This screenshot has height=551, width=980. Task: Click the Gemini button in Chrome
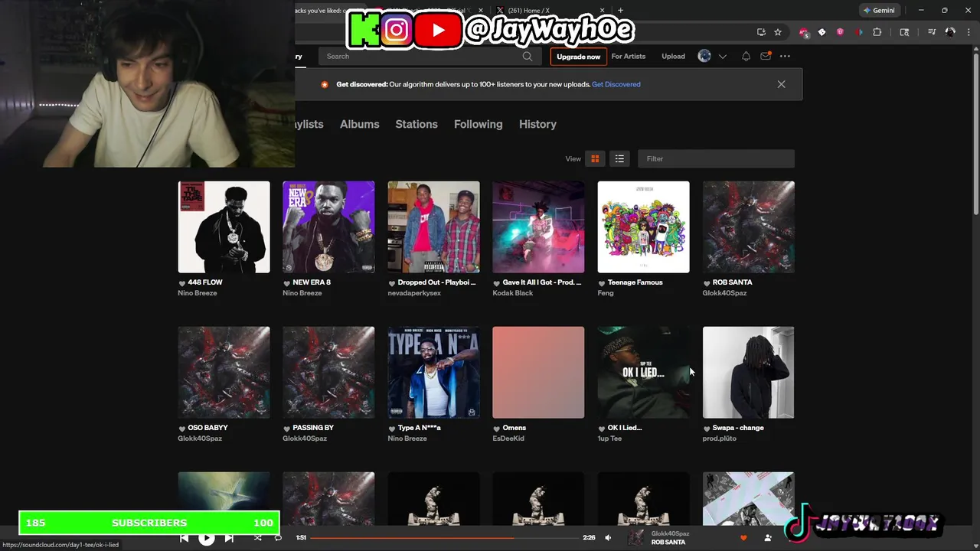[878, 11]
